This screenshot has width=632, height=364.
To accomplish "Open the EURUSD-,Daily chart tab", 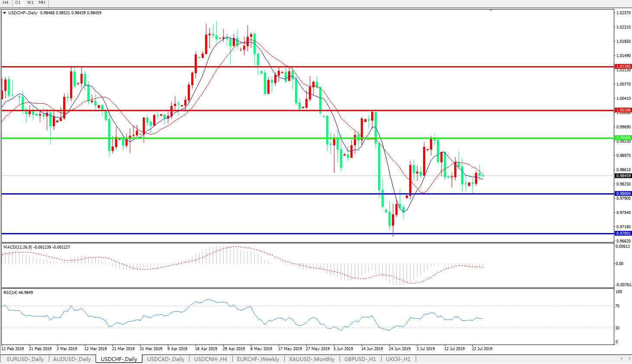I will pos(25,359).
